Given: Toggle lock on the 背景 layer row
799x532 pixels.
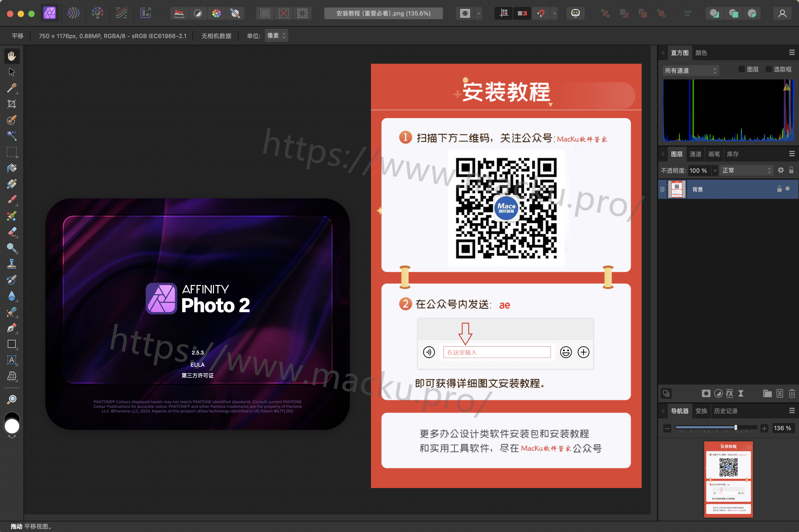Looking at the screenshot, I should [x=780, y=189].
